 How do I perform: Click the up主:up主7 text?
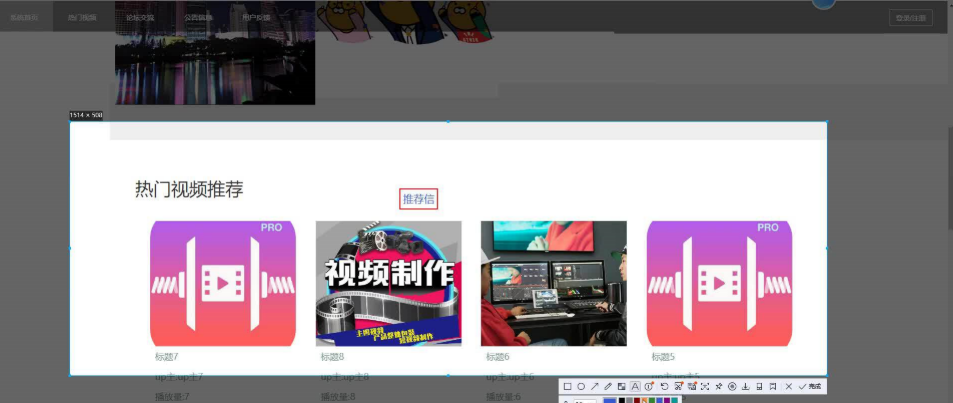pos(179,377)
